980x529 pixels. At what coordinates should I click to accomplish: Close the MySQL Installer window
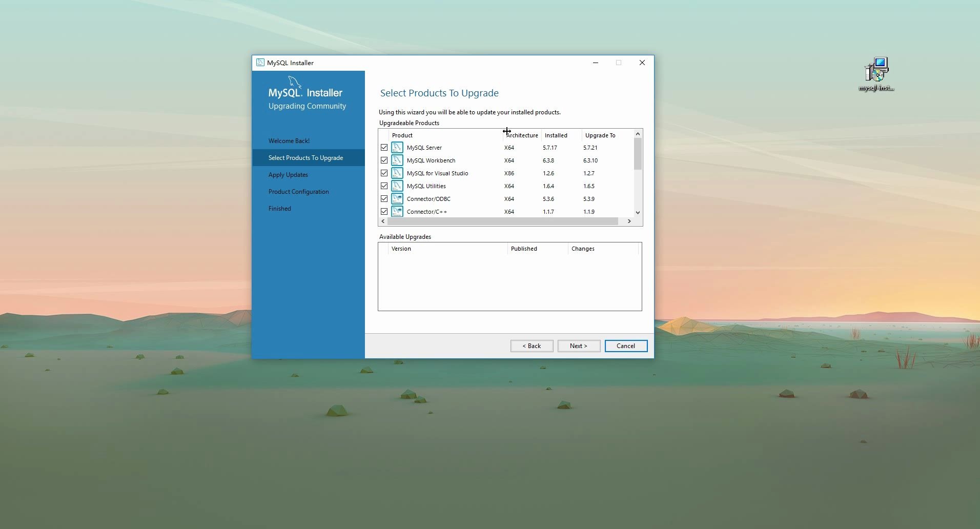642,63
